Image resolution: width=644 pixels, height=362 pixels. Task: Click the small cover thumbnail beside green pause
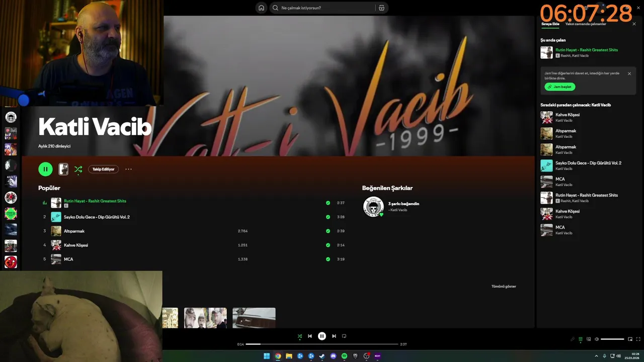pos(63,169)
